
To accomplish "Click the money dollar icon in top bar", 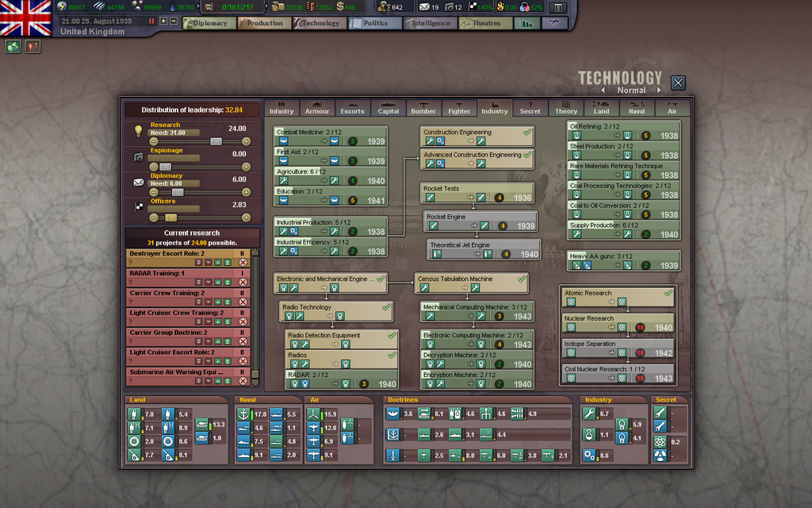I will (x=339, y=6).
